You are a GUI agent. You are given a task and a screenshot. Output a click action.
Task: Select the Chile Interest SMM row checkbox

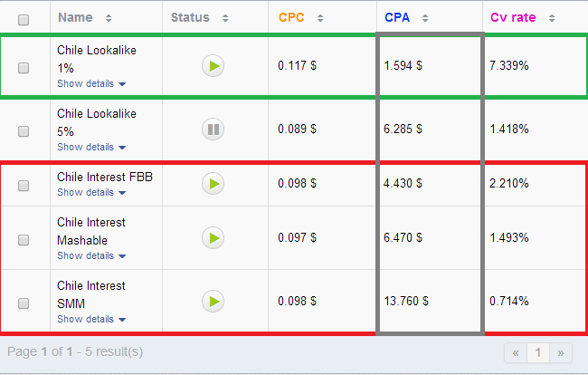24,303
